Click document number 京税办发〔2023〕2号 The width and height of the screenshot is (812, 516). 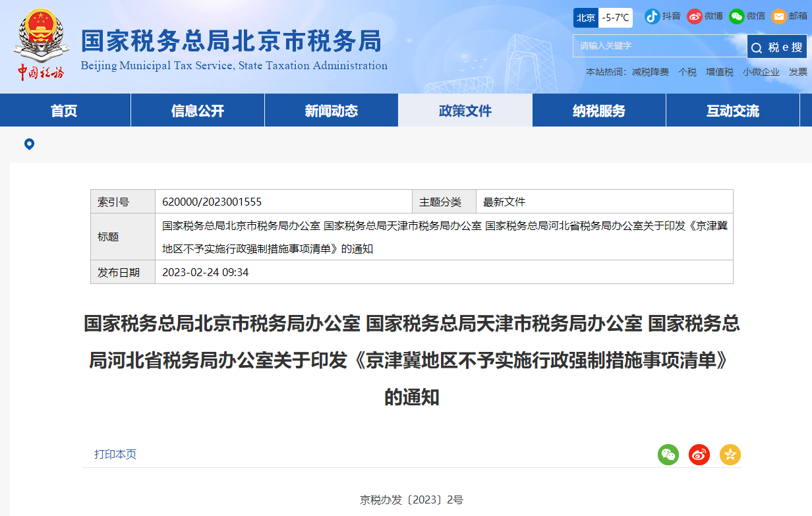tap(412, 500)
